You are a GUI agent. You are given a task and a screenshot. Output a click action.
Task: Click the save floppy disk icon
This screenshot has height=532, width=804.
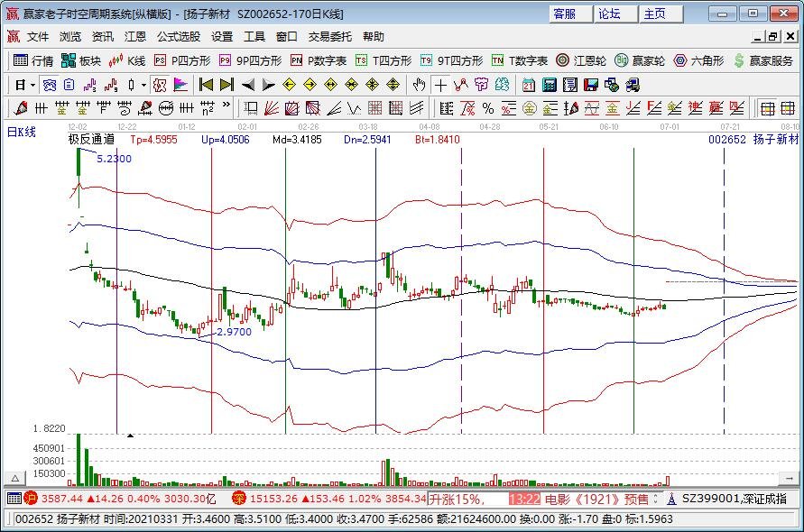click(591, 85)
